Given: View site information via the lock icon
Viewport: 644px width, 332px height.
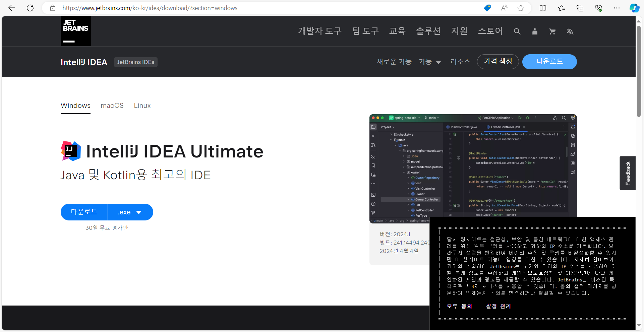Looking at the screenshot, I should (53, 8).
